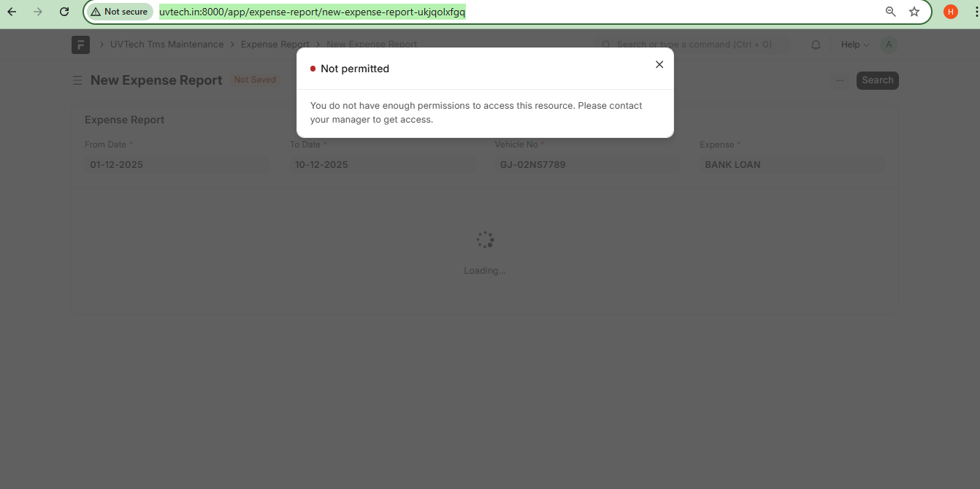The height and width of the screenshot is (489, 980).
Task: Click the Not secure warning badge
Action: pos(120,12)
